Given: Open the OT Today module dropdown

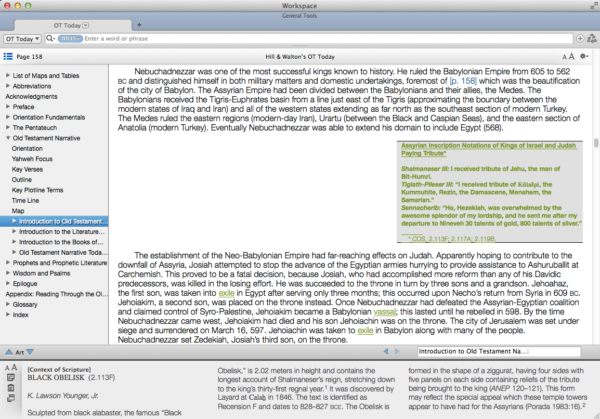Looking at the screenshot, I should tap(23, 39).
